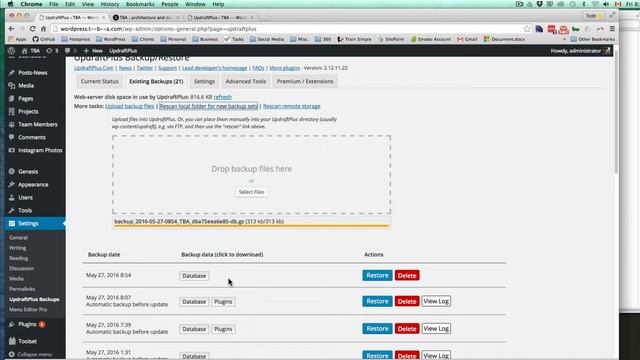Switch to Advanced Tools tab
This screenshot has height=360, width=640.
(x=246, y=81)
